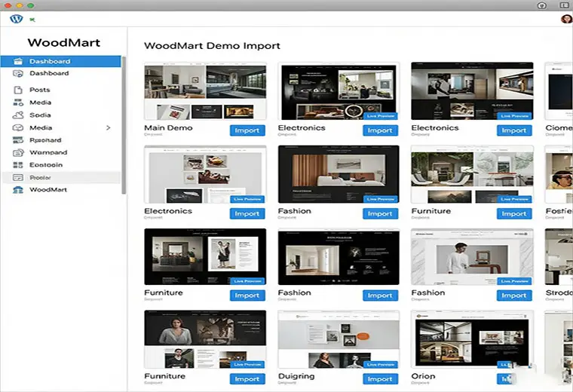Open the Funniture demo thumbnail
This screenshot has height=392, width=573.
tap(205, 339)
